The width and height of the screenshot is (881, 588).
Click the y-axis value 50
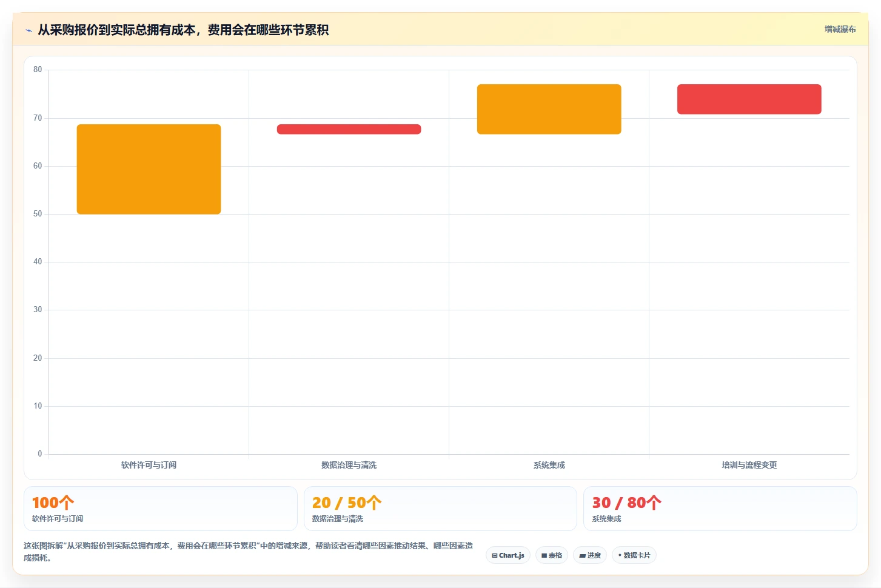coord(38,214)
